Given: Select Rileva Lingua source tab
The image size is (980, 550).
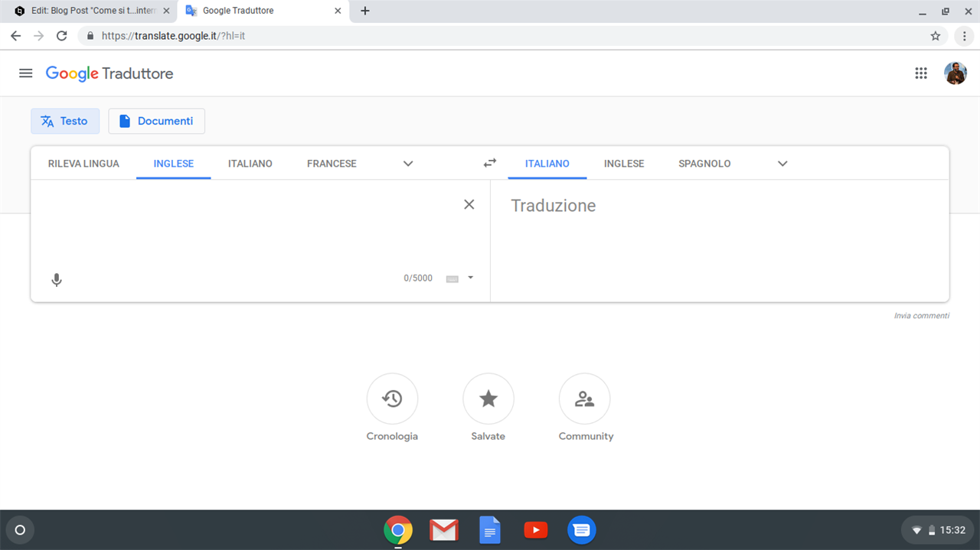Looking at the screenshot, I should [83, 164].
